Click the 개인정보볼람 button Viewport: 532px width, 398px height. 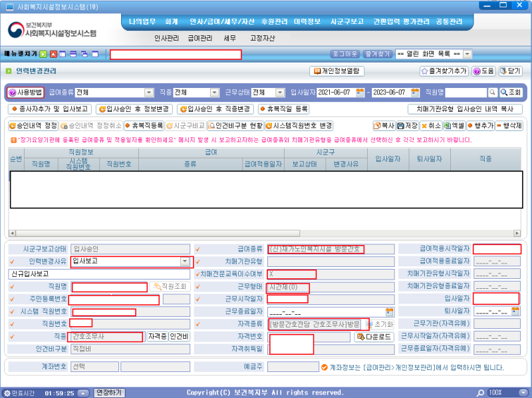tap(338, 71)
